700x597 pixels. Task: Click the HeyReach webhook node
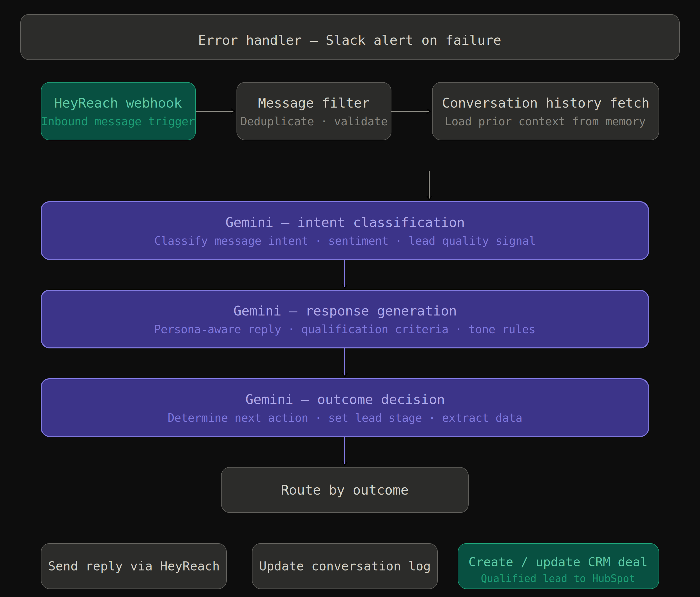coord(118,111)
